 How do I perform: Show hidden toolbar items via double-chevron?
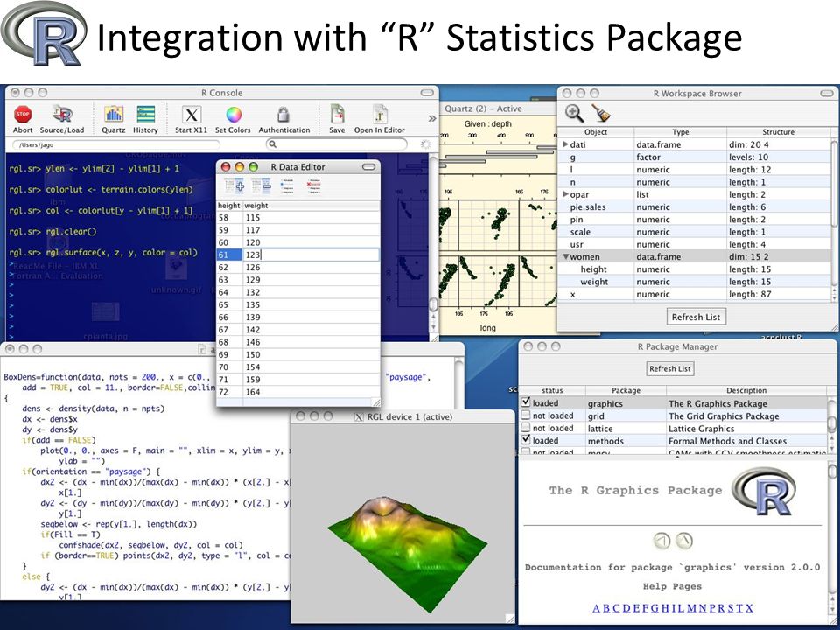(x=431, y=118)
